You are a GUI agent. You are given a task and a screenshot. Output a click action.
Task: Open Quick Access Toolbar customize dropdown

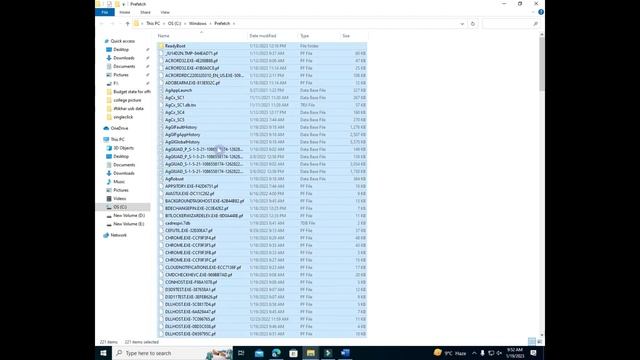pyautogui.click(x=123, y=4)
